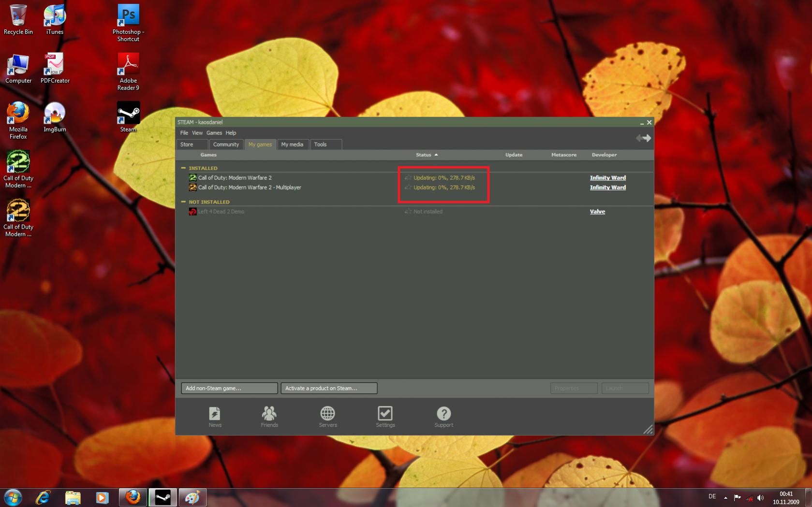Open the Help menu
This screenshot has width=812, height=507.
tap(231, 133)
